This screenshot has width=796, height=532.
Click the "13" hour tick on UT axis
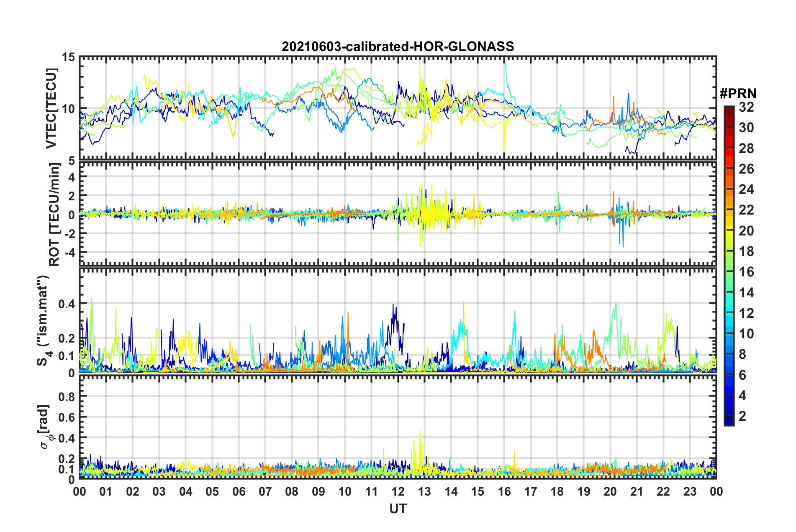coord(424,491)
